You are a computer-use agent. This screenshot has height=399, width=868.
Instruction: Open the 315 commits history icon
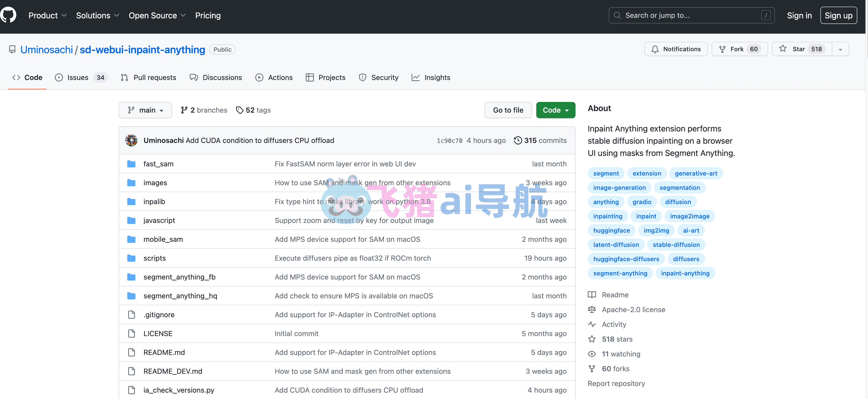518,140
